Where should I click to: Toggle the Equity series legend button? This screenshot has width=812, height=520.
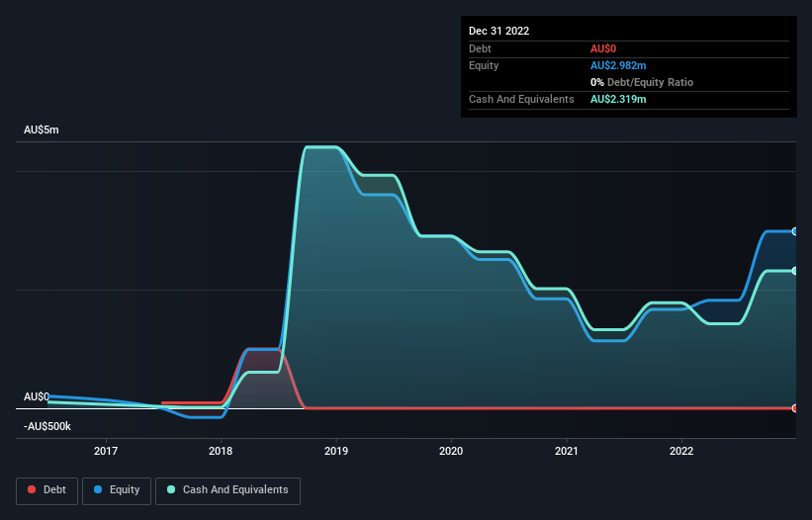[x=117, y=490]
